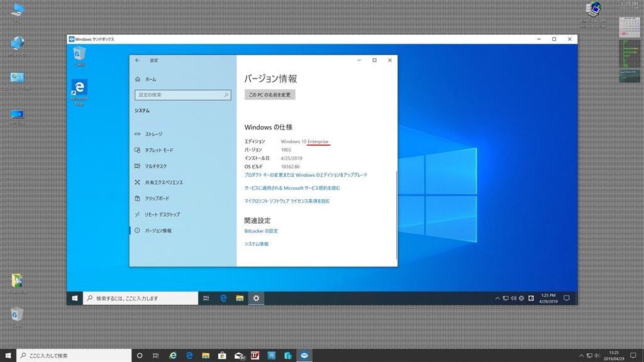The width and height of the screenshot is (644, 362).
Task: Select Microsoft Edge shortcut on sandbox desktop
Action: 79,93
